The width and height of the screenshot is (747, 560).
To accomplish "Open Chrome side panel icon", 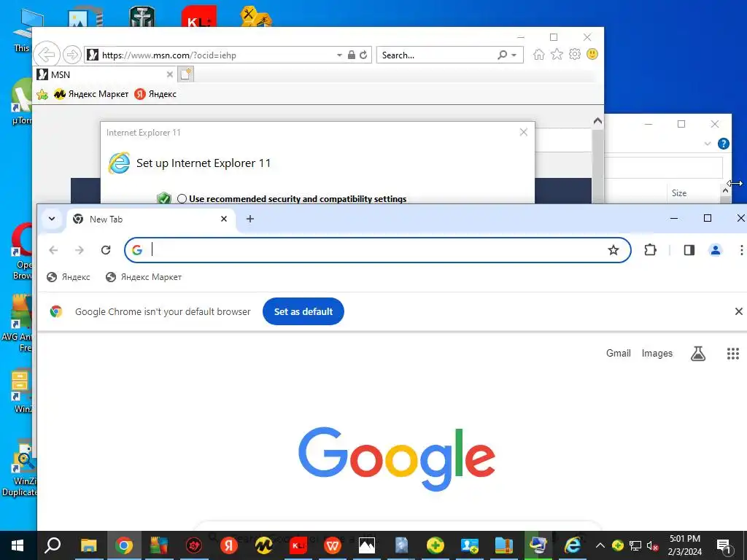I will click(689, 250).
